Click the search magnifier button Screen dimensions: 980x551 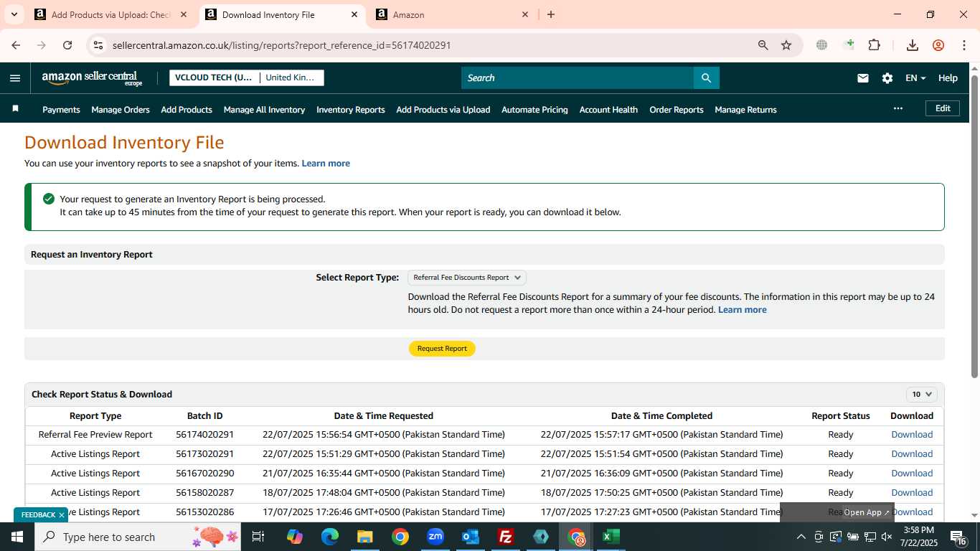pos(706,77)
